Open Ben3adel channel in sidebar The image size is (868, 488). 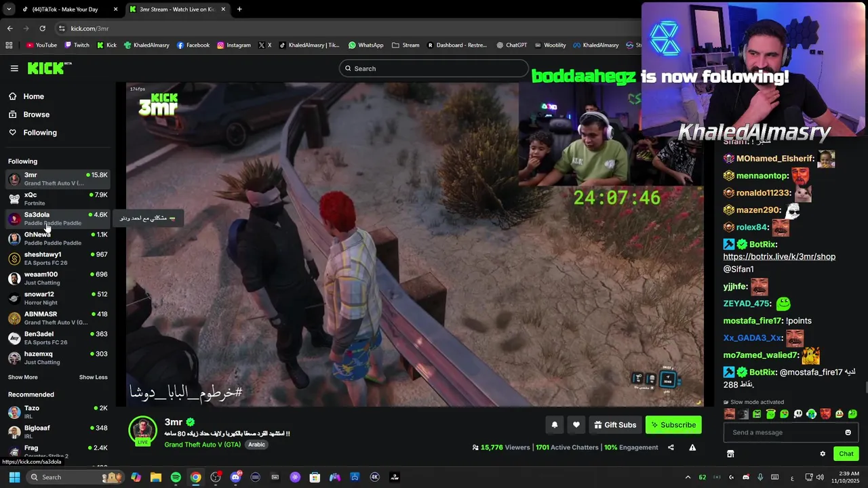[x=58, y=338]
